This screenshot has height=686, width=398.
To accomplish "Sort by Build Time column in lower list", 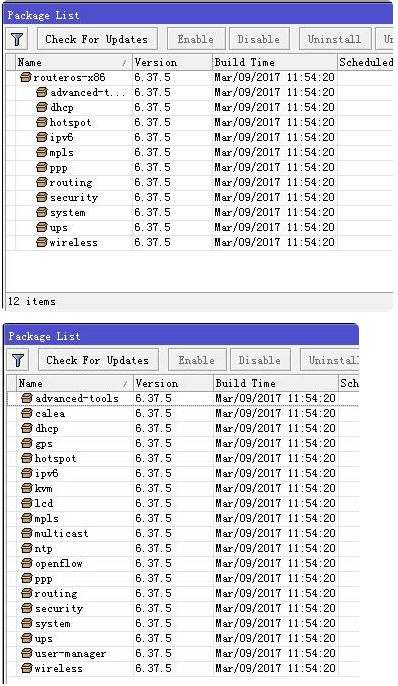I will [x=276, y=384].
